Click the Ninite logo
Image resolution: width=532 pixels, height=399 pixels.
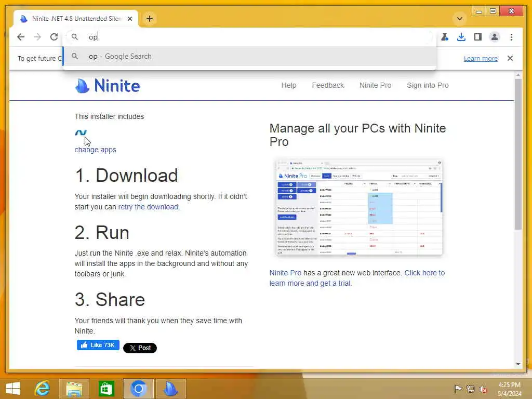click(x=107, y=86)
